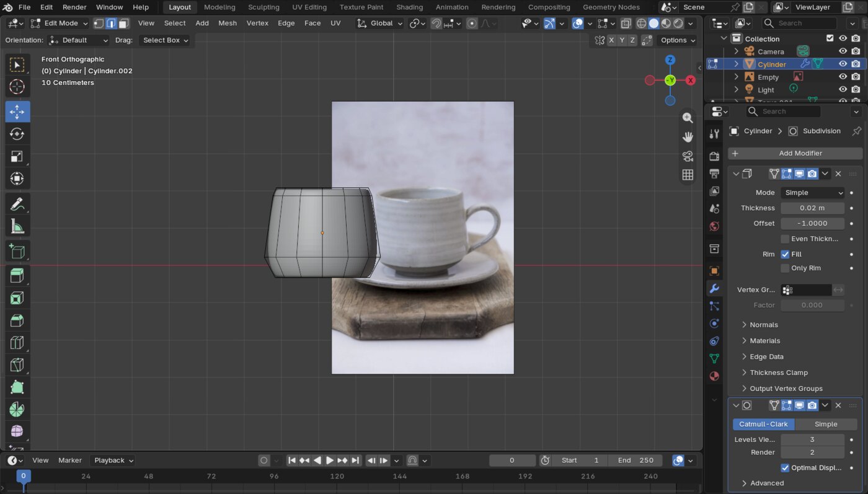The width and height of the screenshot is (868, 494).
Task: Uncheck the Rim Fill checkbox
Action: [x=785, y=254]
